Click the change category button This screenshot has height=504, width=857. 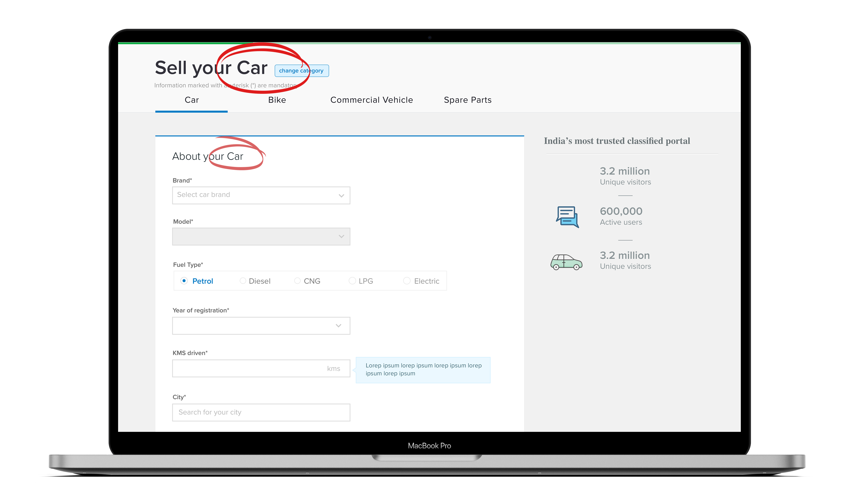[x=301, y=71]
